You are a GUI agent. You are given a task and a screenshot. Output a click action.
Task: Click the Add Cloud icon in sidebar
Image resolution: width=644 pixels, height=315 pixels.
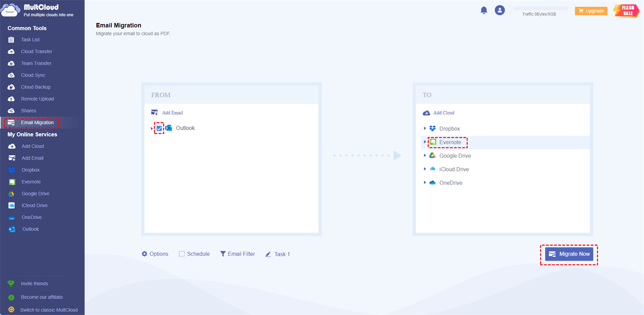(x=12, y=146)
